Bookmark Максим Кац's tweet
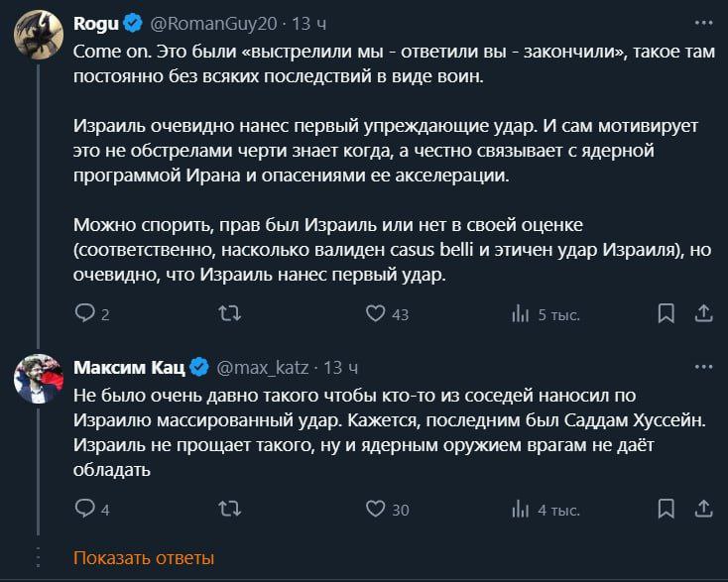Screen dimensions: 728x582 point(667,510)
